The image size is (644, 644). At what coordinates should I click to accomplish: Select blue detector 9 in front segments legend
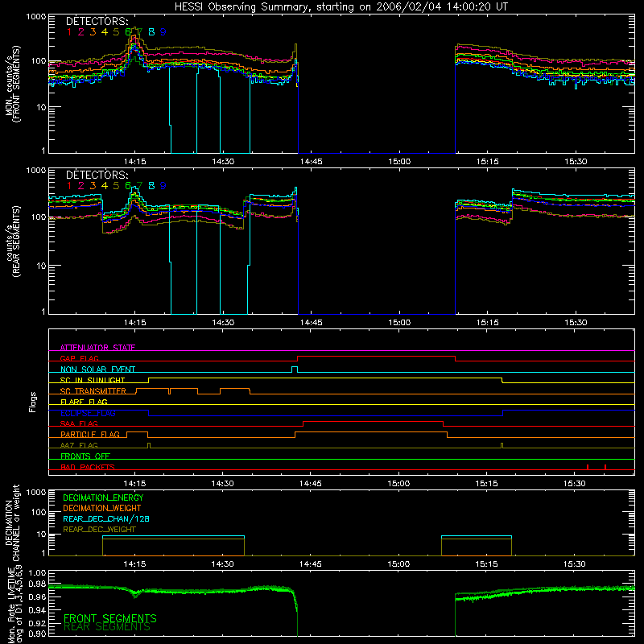coord(163,31)
